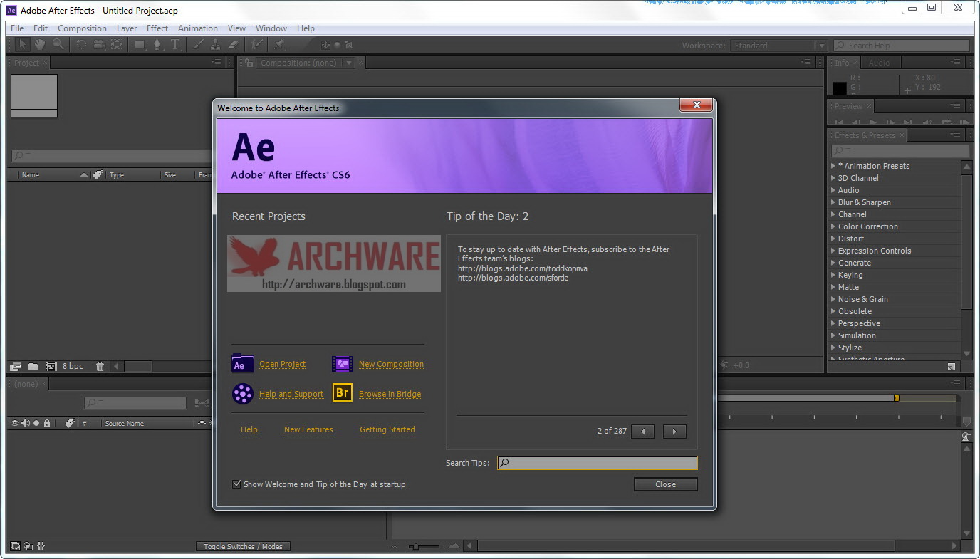Click the Ae Open Project icon
The height and width of the screenshot is (559, 980).
243,364
